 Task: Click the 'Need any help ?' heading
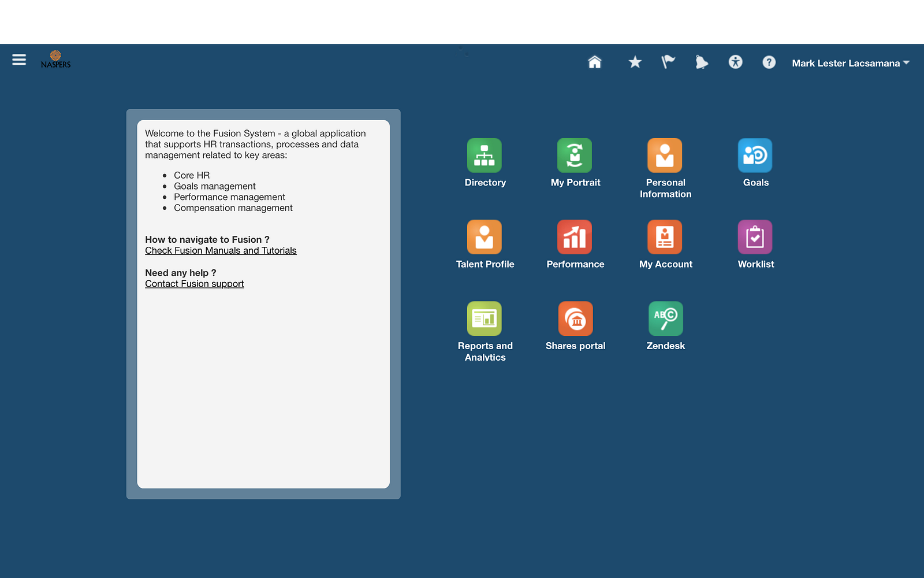tap(181, 273)
